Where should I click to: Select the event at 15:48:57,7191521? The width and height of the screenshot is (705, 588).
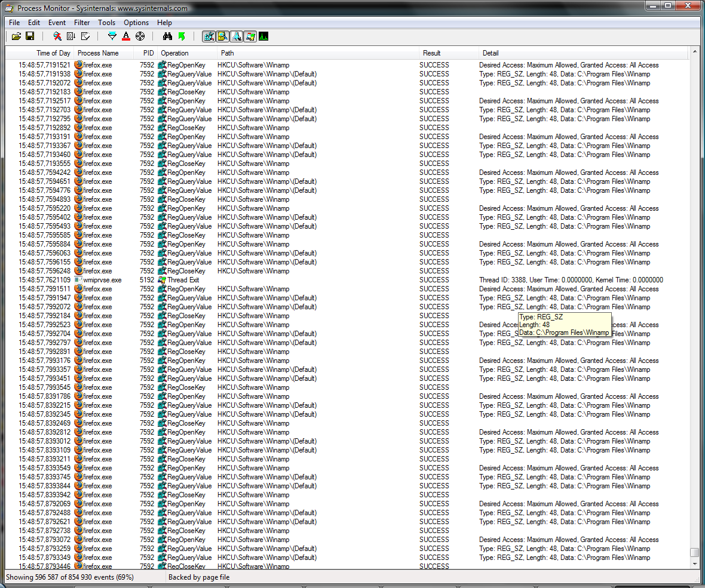(346, 65)
